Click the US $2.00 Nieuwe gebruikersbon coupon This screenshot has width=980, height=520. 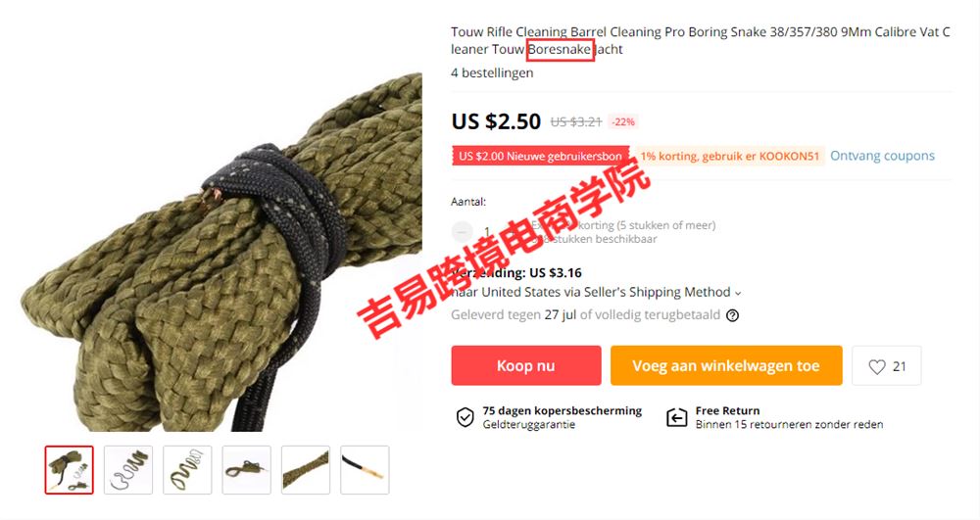[x=541, y=156]
